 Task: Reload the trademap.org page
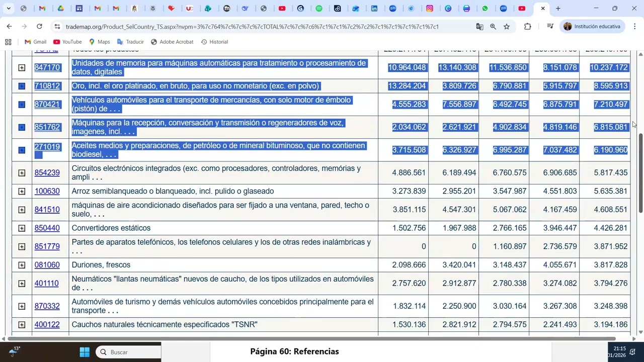click(39, 26)
